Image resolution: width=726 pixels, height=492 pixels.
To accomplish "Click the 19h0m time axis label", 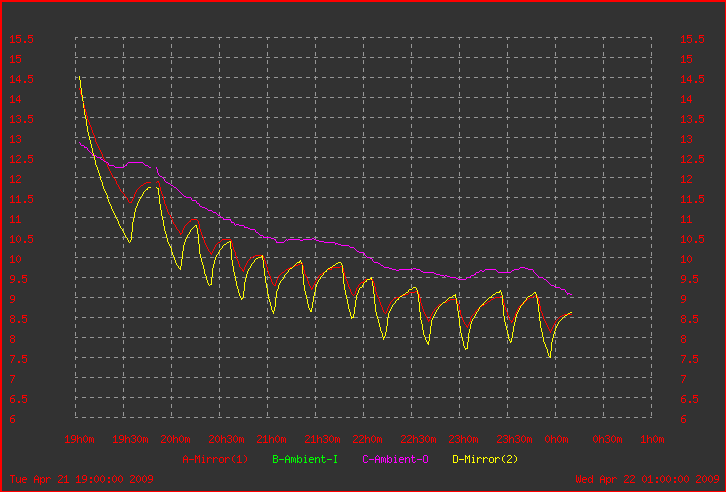I will tap(79, 439).
